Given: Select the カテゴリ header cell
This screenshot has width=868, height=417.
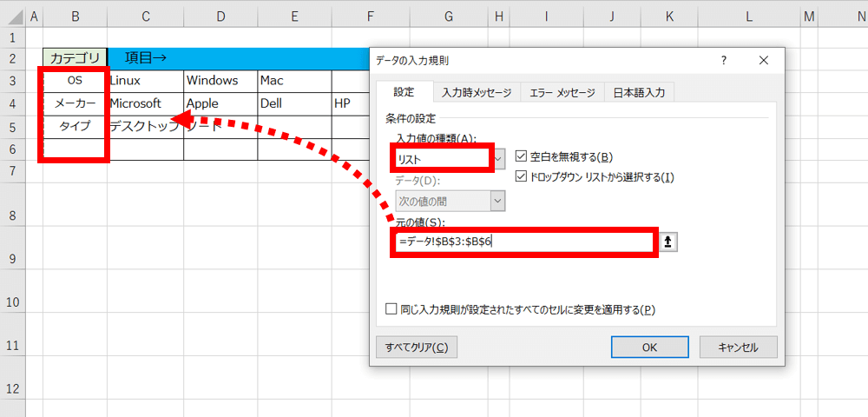Looking at the screenshot, I should coord(75,58).
